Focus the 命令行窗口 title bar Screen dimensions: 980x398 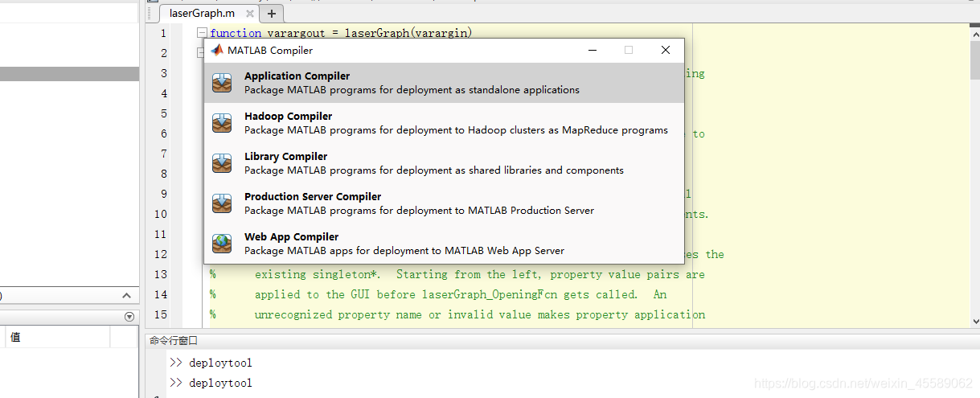tap(563, 341)
